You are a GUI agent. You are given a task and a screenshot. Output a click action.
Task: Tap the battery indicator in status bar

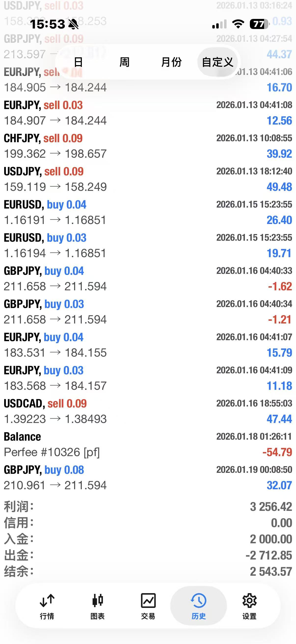pos(259,24)
